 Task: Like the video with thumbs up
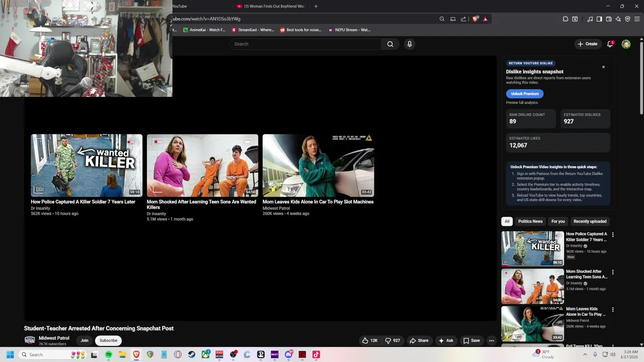(370, 340)
